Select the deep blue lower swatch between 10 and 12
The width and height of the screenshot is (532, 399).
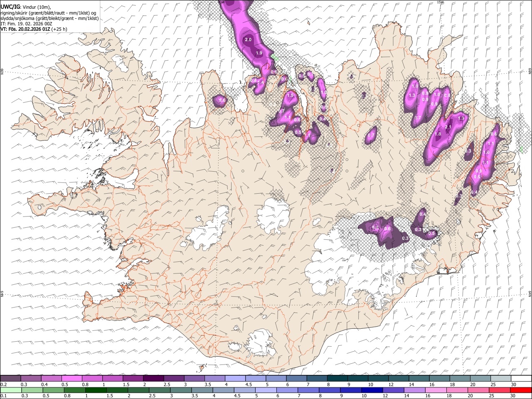(x=372, y=390)
